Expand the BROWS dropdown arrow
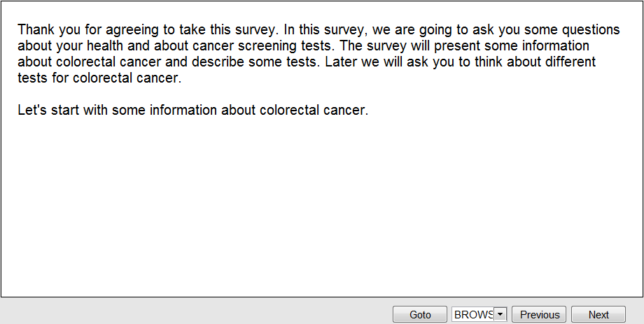 tap(500, 315)
